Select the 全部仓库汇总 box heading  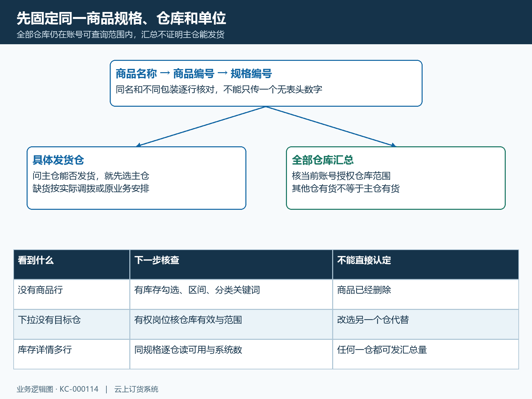pos(323,160)
